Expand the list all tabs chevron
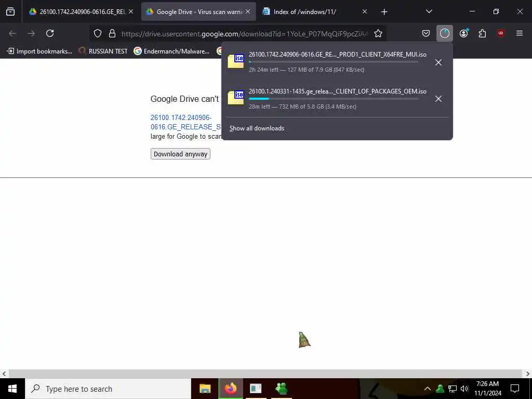Viewport: 532px width, 399px height. [x=429, y=12]
